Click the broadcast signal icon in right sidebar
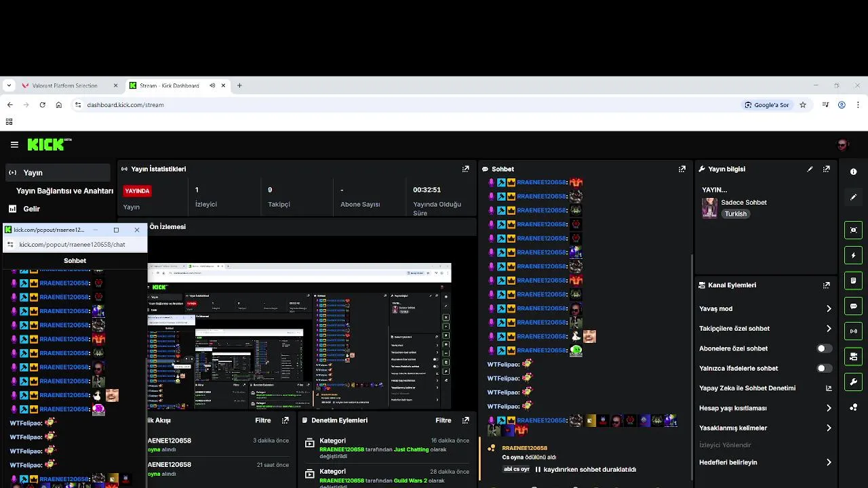 853,331
